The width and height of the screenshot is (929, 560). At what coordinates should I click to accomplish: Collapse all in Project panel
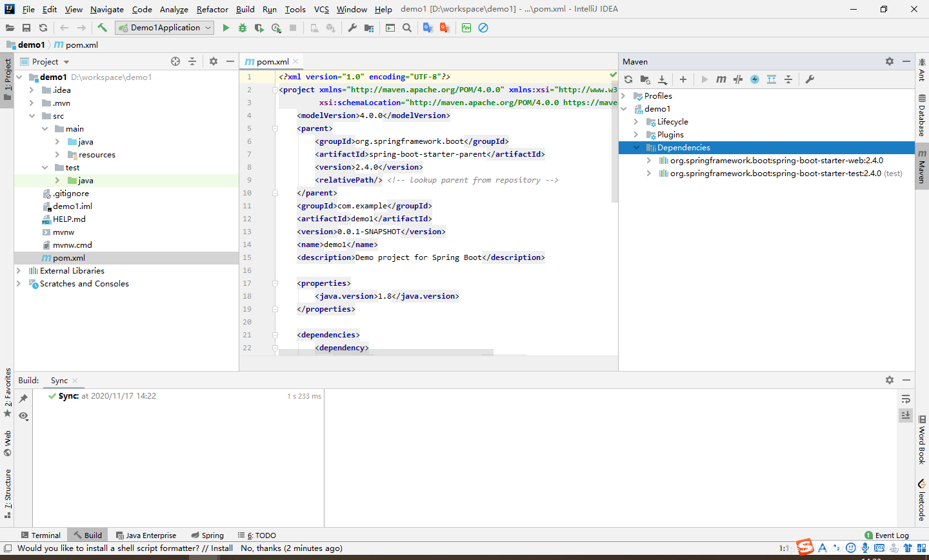192,61
